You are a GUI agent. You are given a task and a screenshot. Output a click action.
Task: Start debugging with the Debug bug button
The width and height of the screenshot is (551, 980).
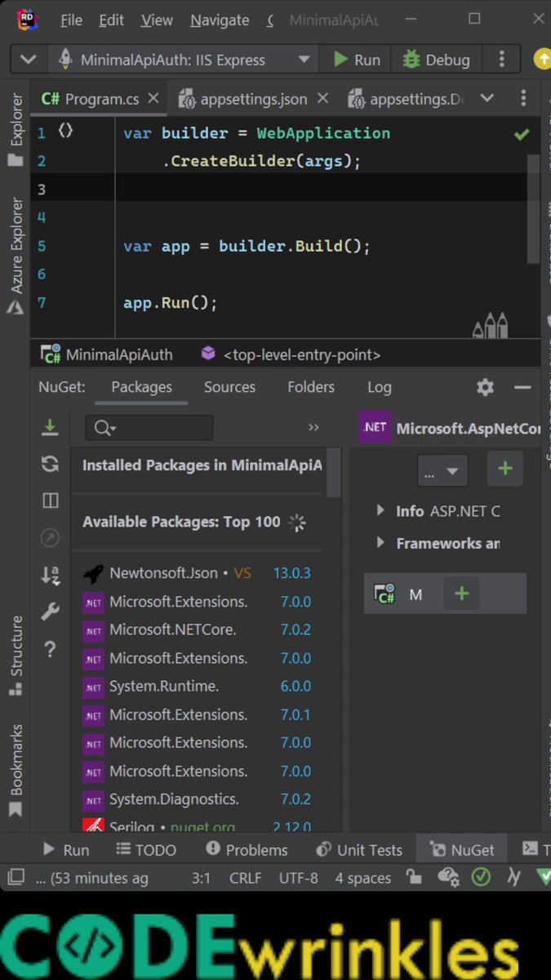[435, 59]
